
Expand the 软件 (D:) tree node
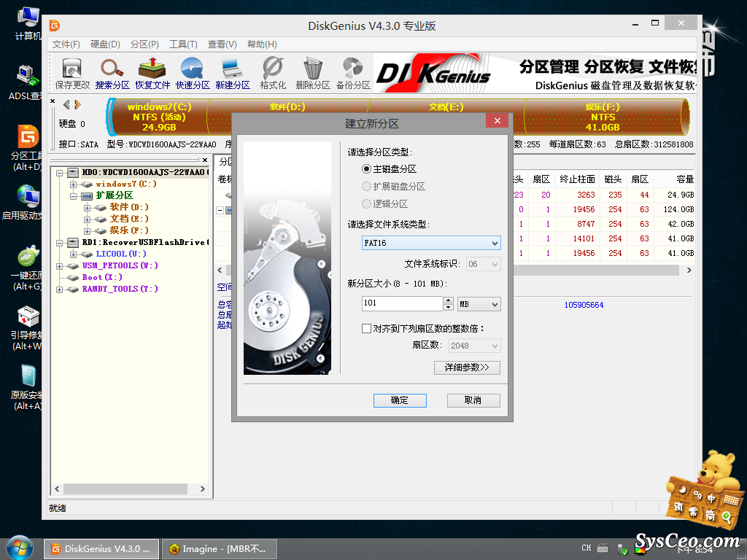coord(87,208)
